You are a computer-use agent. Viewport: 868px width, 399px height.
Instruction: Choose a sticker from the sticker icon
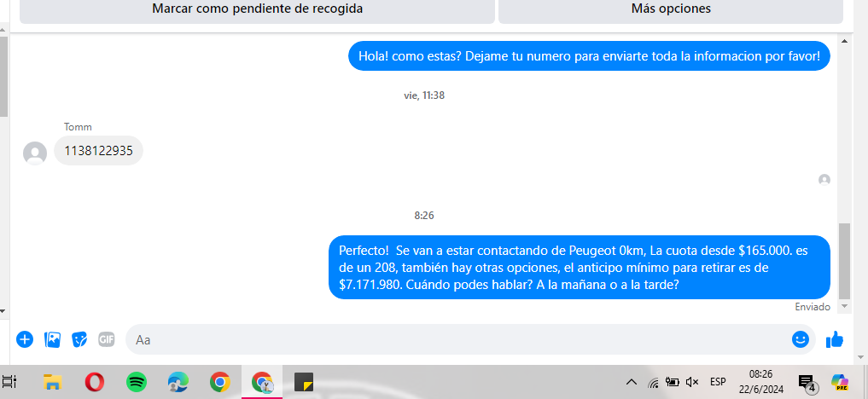click(79, 339)
